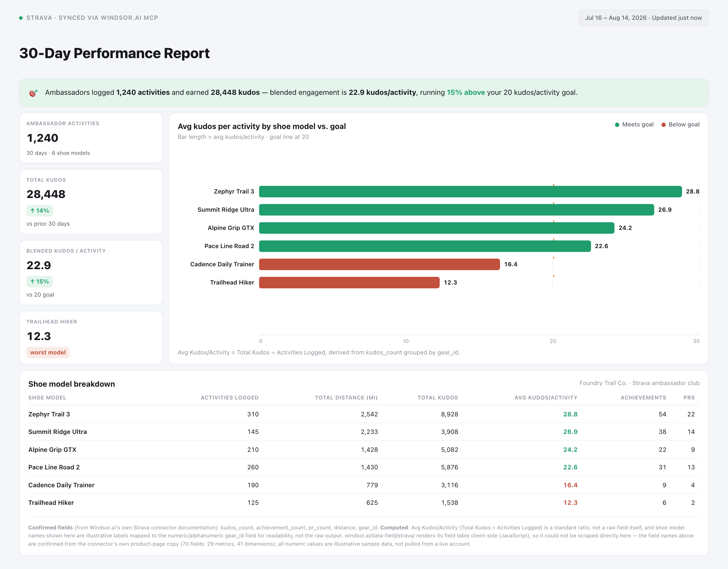This screenshot has width=728, height=569.
Task: Click the Trailhead Hiker red bar
Action: coord(349,283)
